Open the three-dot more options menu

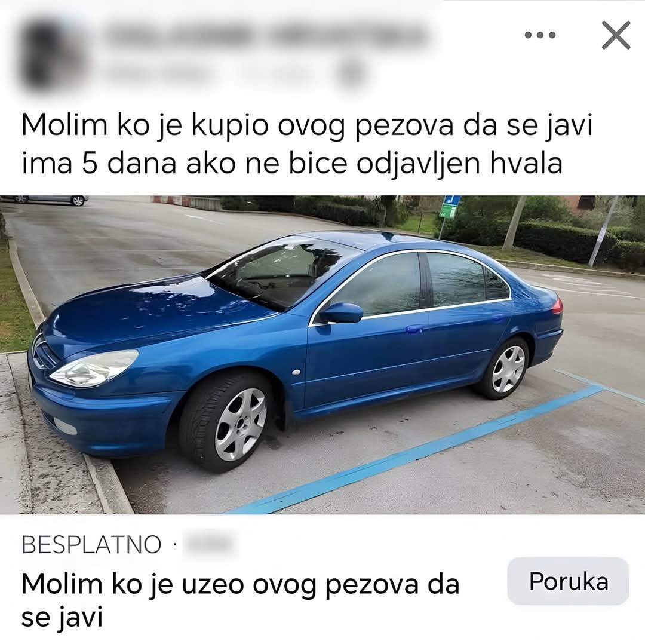[x=540, y=35]
